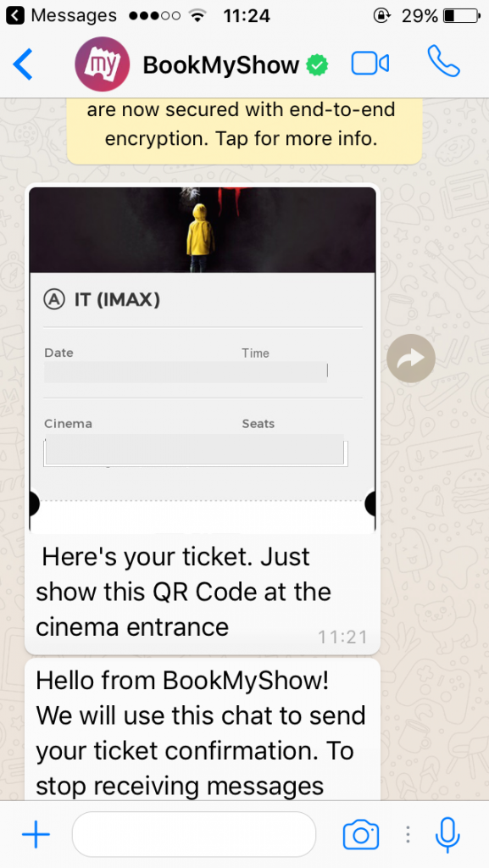Tap the Hello from BookMyShow message
489x868 pixels.
click(203, 732)
